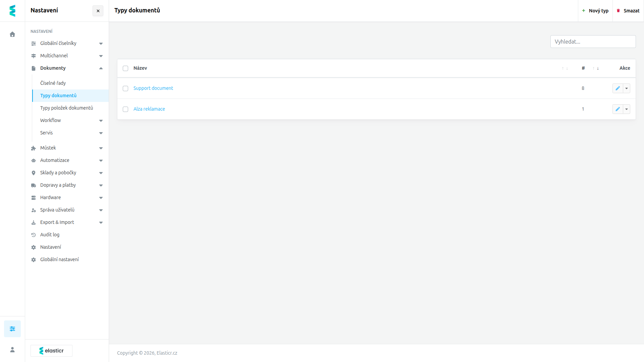The image size is (644, 362).
Task: Expand Sklady a pobočky menu arrow
Action: click(x=101, y=173)
